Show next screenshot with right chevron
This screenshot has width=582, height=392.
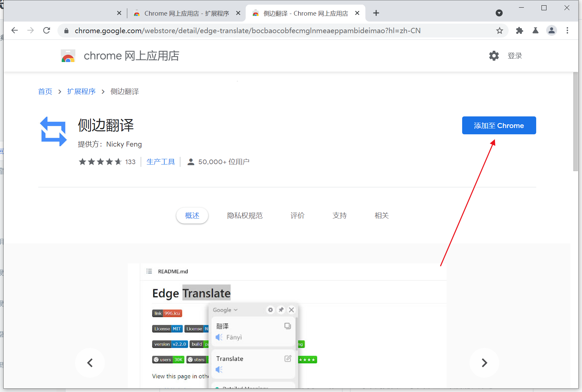[484, 363]
